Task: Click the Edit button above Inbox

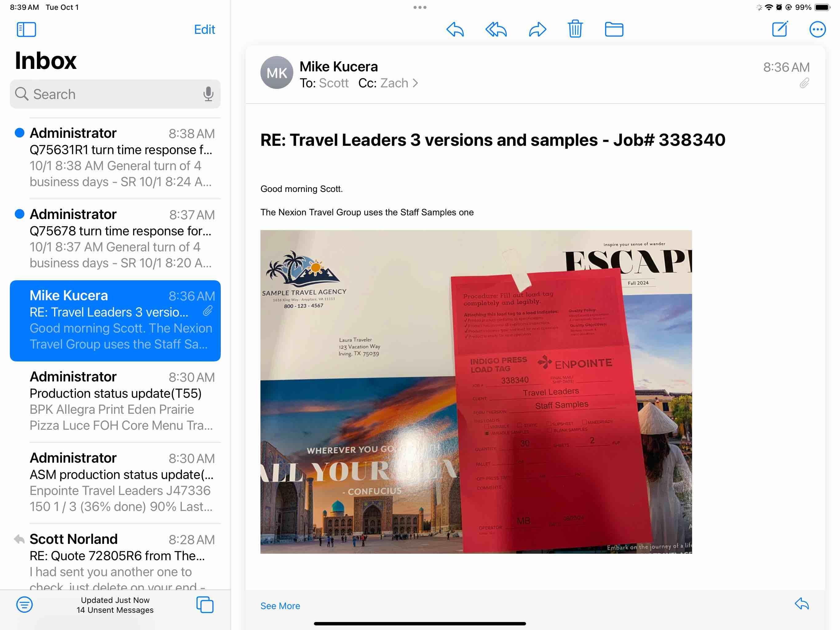Action: pyautogui.click(x=204, y=29)
